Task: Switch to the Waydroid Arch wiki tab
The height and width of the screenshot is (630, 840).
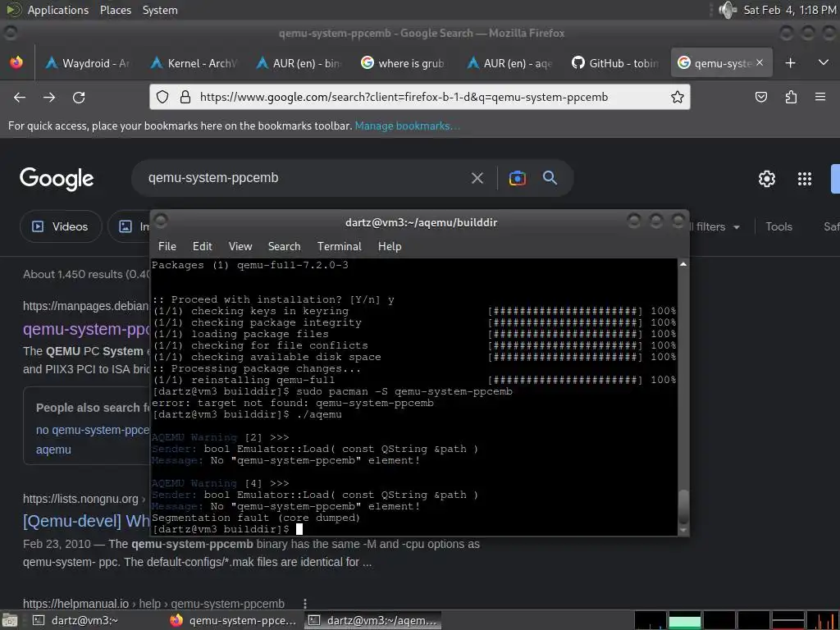Action: click(x=88, y=62)
